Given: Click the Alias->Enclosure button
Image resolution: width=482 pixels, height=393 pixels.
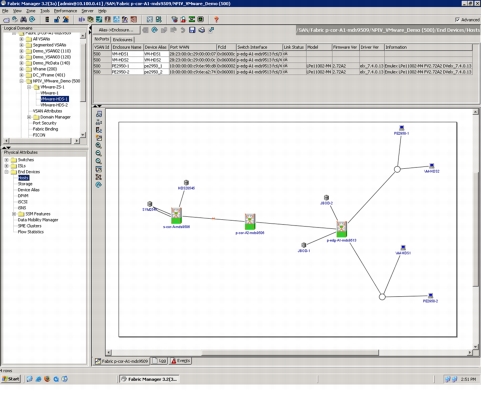Looking at the screenshot, I should point(116,30).
